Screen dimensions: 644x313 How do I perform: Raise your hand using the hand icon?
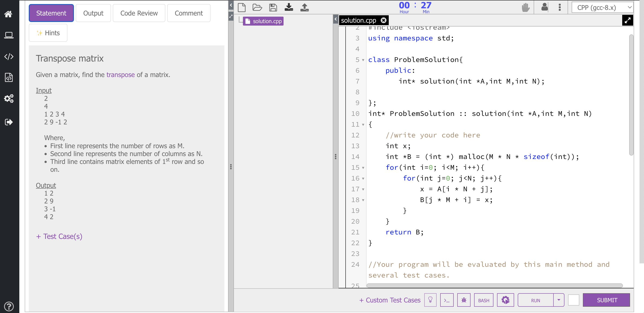(526, 7)
